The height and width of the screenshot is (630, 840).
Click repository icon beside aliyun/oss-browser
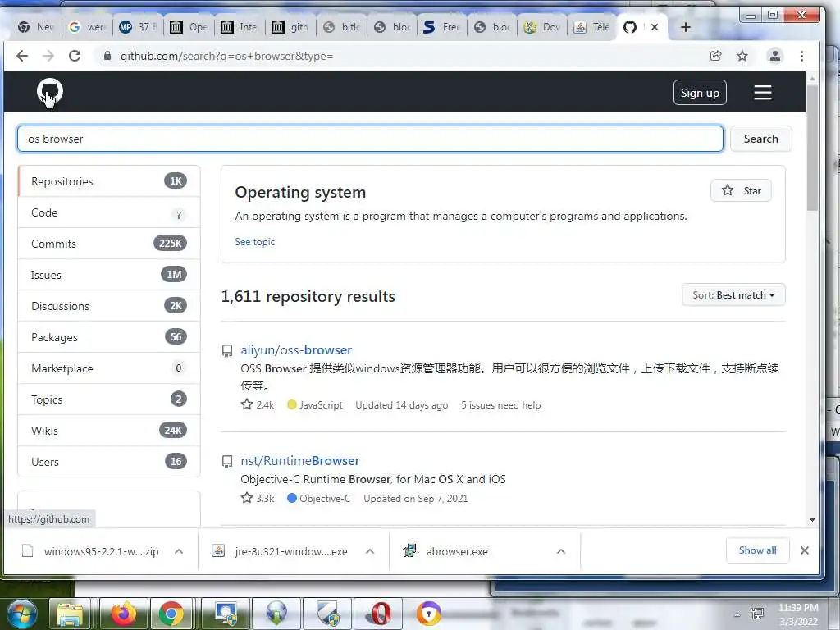pyautogui.click(x=227, y=351)
